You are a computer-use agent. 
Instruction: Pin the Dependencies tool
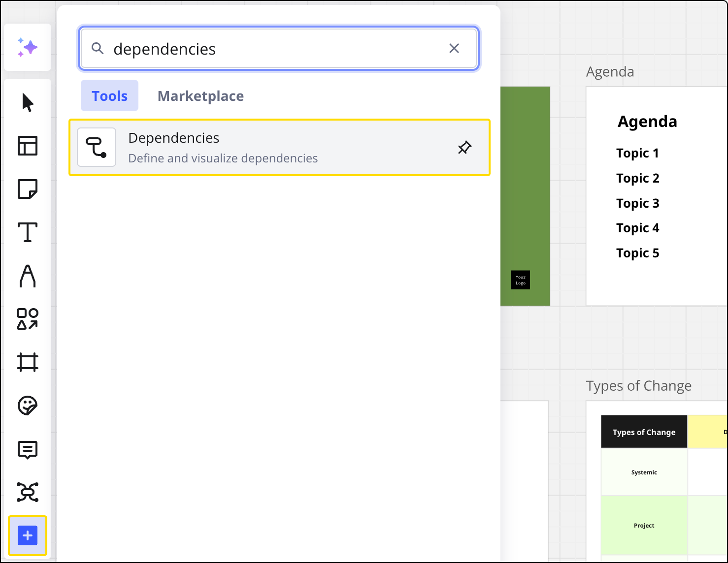[463, 147]
